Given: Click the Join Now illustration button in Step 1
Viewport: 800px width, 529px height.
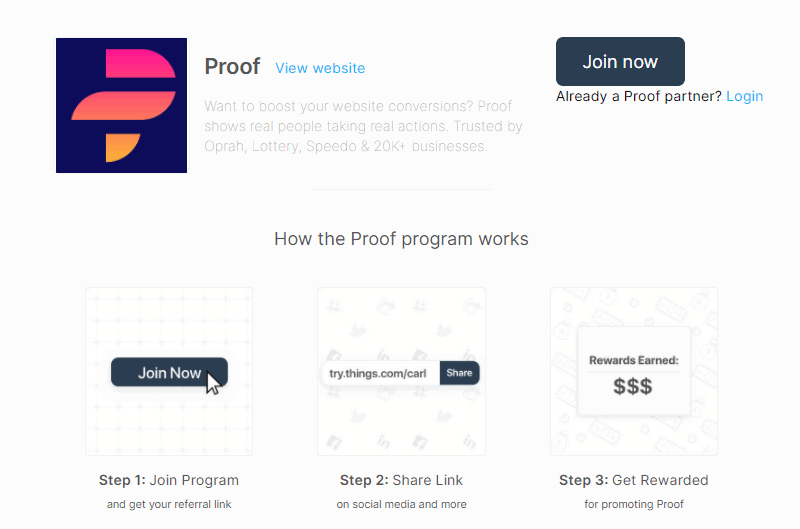Looking at the screenshot, I should click(166, 372).
